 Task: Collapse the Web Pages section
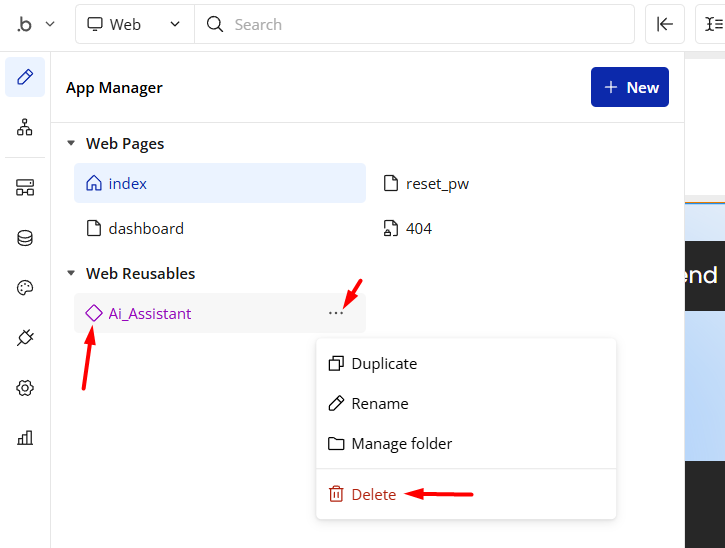tap(71, 143)
